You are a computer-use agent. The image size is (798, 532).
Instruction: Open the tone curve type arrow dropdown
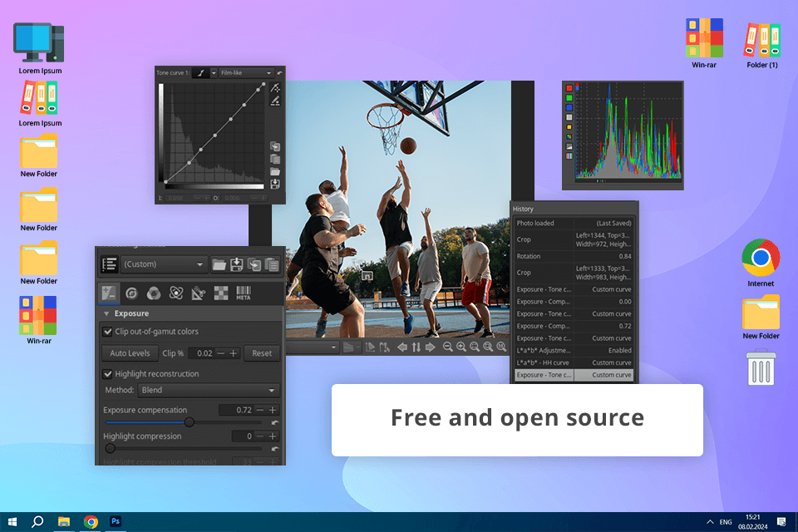[214, 73]
